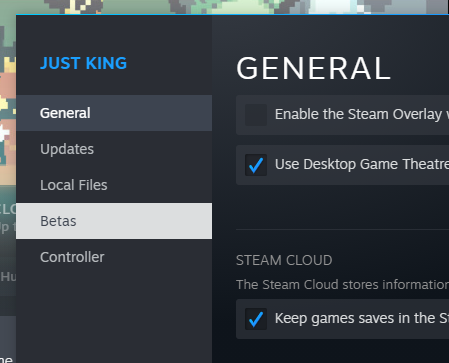Uncheck Use Desktop Game Theatre checkbox
449x363 pixels.
pos(256,165)
